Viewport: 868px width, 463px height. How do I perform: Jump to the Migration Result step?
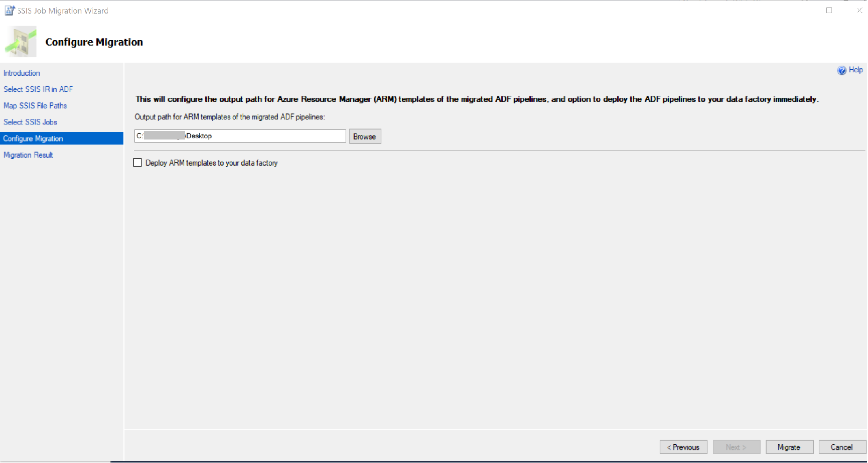click(28, 155)
